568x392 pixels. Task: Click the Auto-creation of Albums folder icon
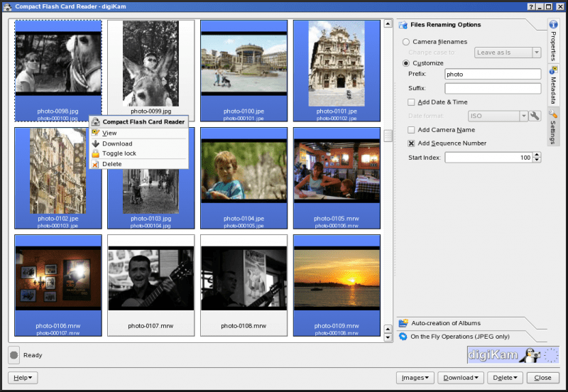point(403,323)
